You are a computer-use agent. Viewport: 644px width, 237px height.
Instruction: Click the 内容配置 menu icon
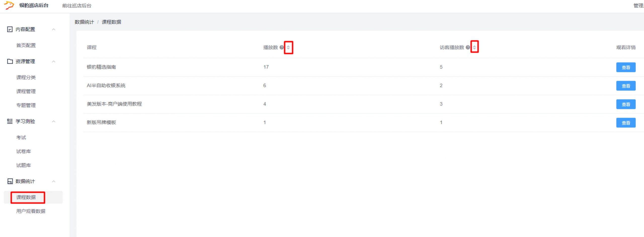point(10,29)
